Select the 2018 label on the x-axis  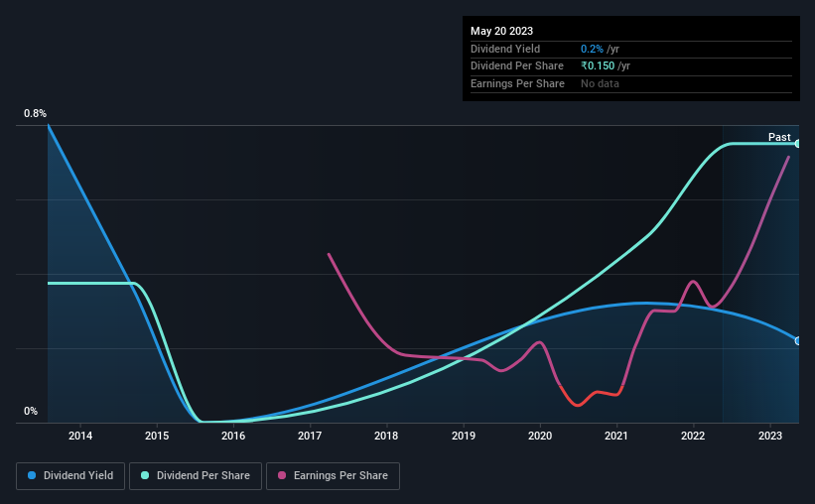click(x=386, y=436)
